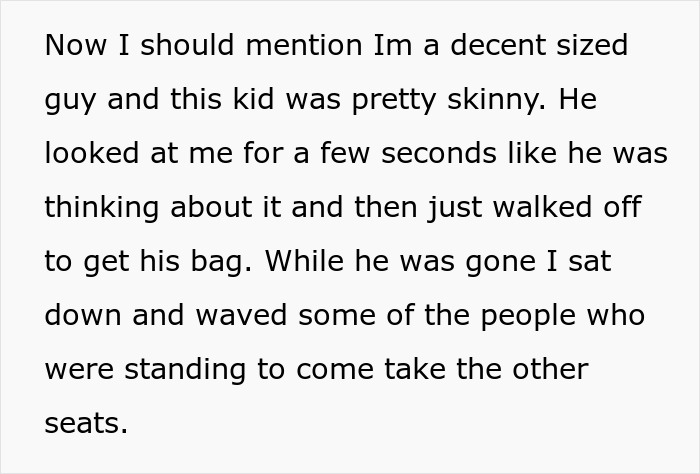The height and width of the screenshot is (474, 700).
Task: Click the word "standing" in the seventh line
Action: [x=187, y=369]
